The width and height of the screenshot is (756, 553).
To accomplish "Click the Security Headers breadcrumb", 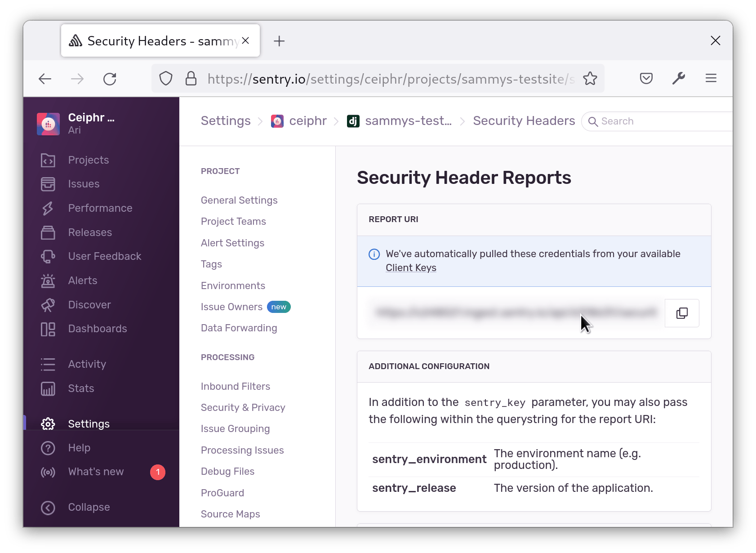I will point(524,121).
